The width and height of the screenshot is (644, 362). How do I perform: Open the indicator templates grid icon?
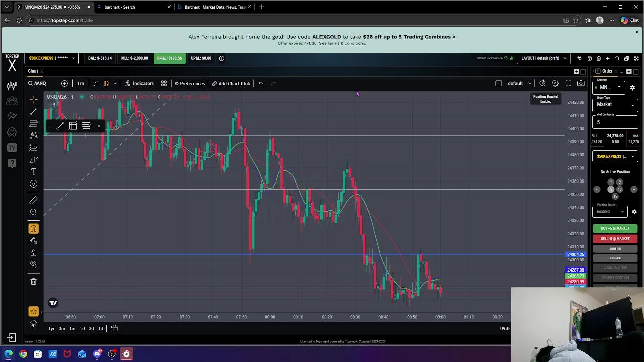coord(164,83)
